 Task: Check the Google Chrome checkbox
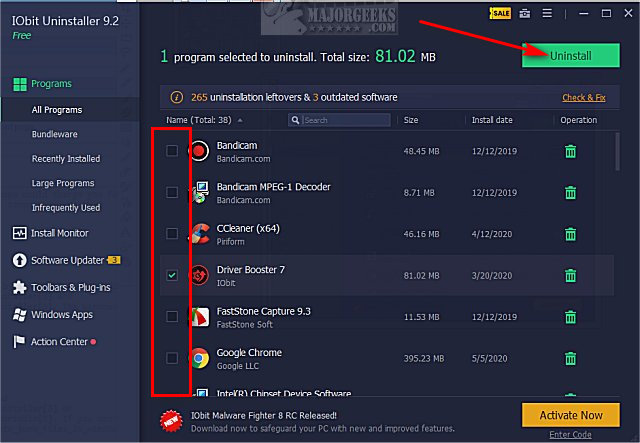coord(172,358)
